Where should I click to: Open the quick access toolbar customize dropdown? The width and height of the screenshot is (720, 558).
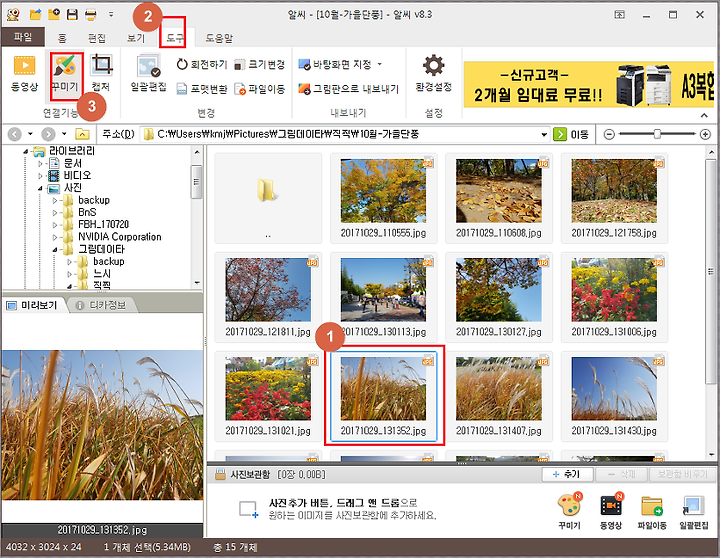click(111, 15)
